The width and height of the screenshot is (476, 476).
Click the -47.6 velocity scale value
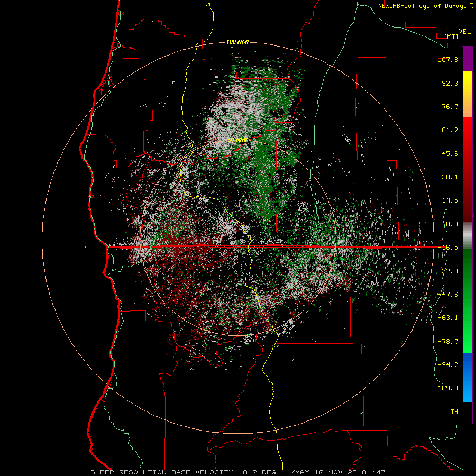[x=448, y=294]
